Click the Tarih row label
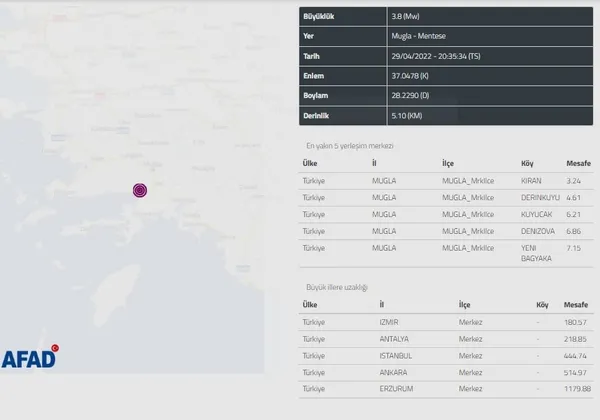Screen dimensions: 600x420 pos(311,56)
